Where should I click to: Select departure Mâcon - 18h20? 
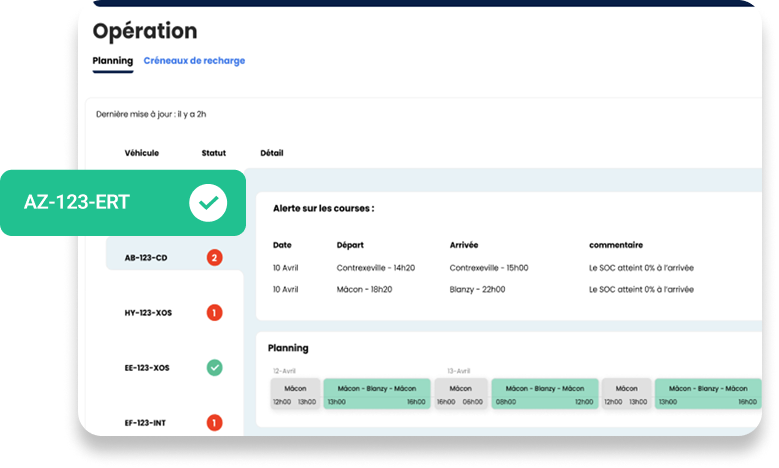click(364, 290)
